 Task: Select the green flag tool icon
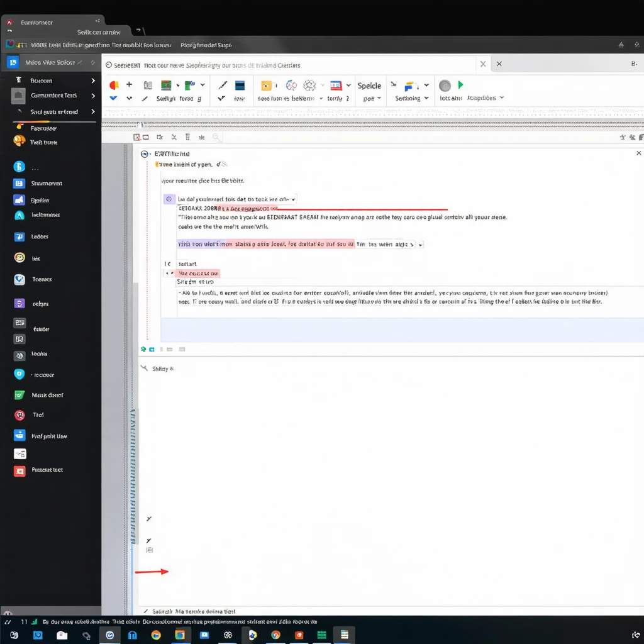(190, 85)
